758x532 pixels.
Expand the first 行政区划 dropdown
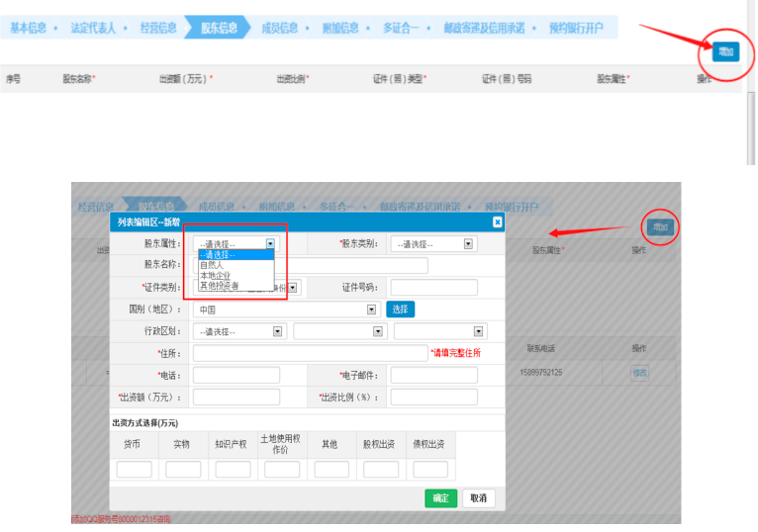coord(238,331)
